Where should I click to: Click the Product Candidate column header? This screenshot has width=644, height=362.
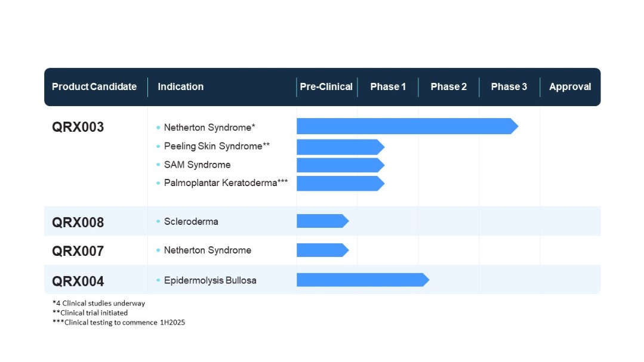point(94,86)
